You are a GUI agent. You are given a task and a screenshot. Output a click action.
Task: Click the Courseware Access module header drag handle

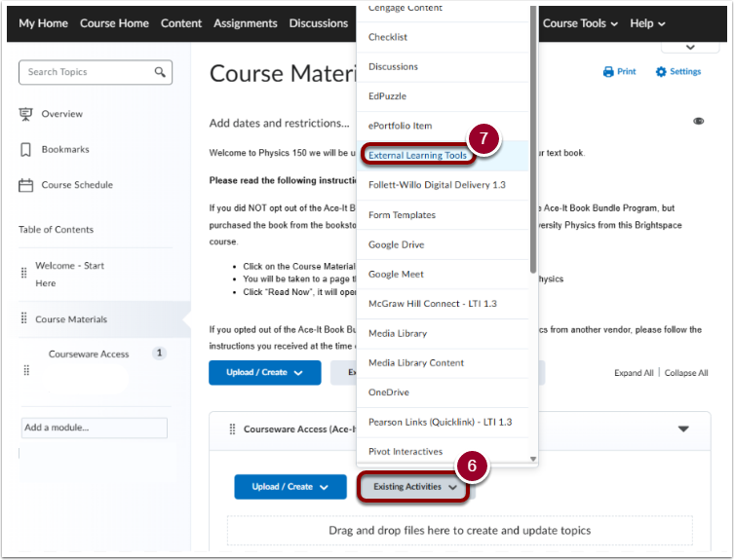tap(232, 429)
